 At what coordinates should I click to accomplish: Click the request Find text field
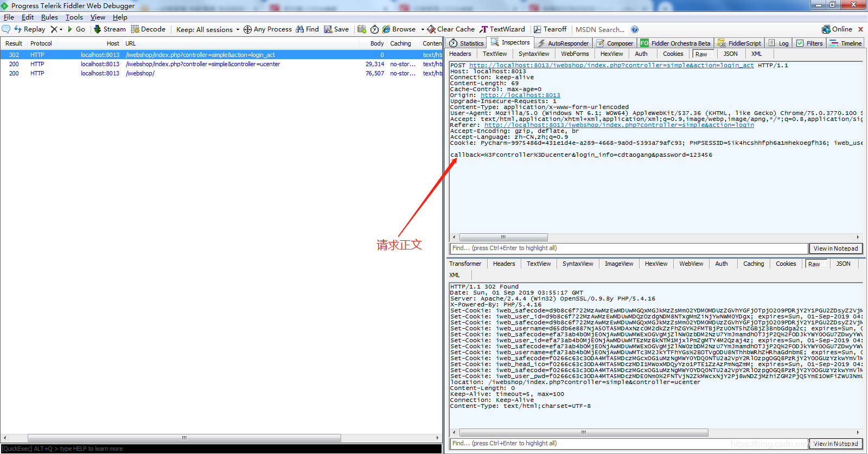(629, 248)
